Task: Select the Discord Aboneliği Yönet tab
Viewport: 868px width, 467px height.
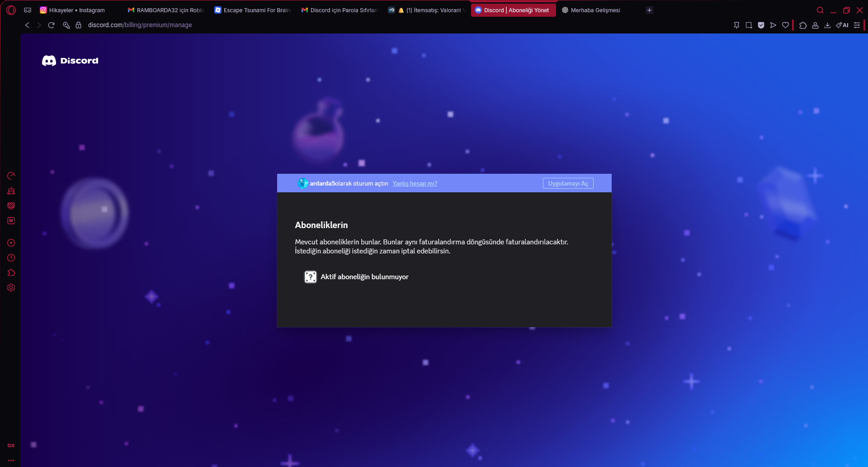Action: click(x=513, y=10)
